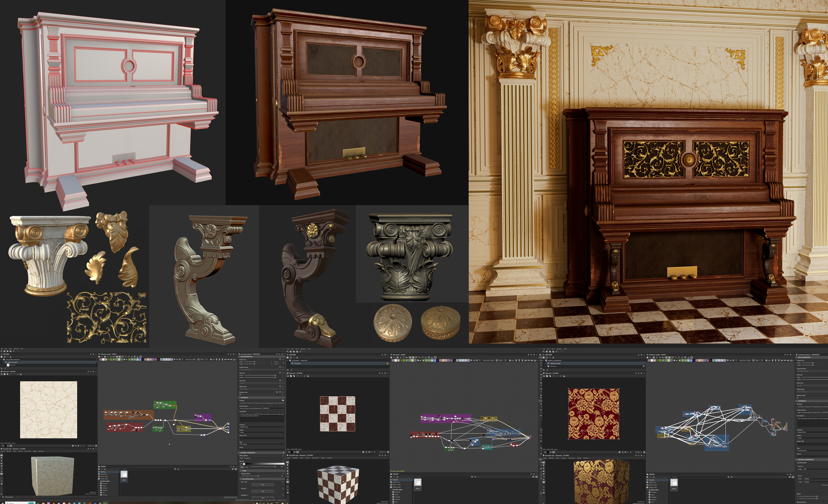Viewport: 828px width, 504px height.
Task: Click Angle 0.00 field in material_transform Rotation
Action: pos(815,469)
